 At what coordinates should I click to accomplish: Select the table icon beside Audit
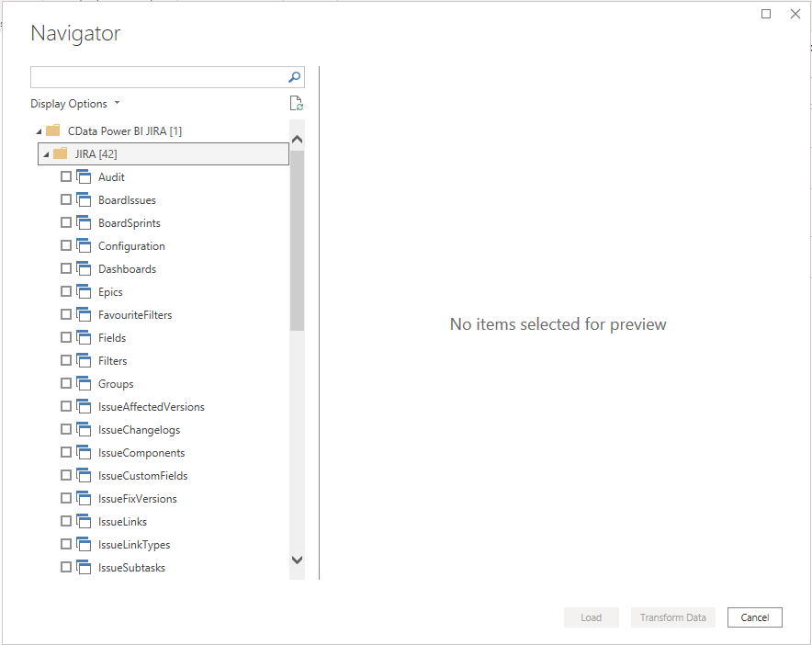(x=84, y=176)
